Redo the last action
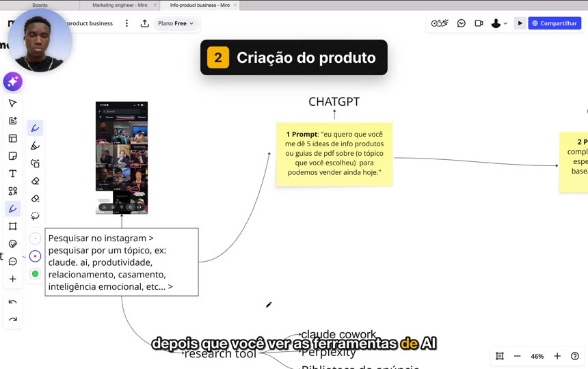Viewport: 588px width, 369px height. (x=13, y=320)
